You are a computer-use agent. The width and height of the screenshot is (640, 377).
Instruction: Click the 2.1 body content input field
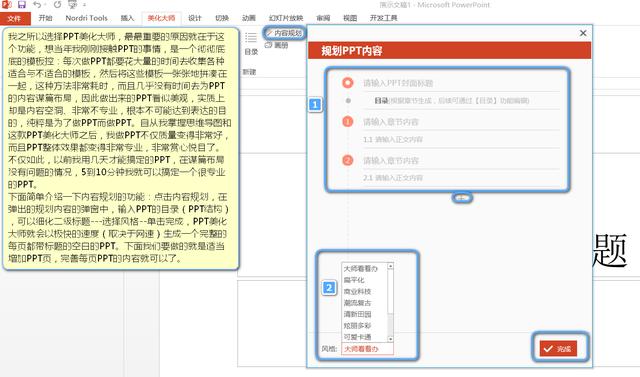pos(461,178)
